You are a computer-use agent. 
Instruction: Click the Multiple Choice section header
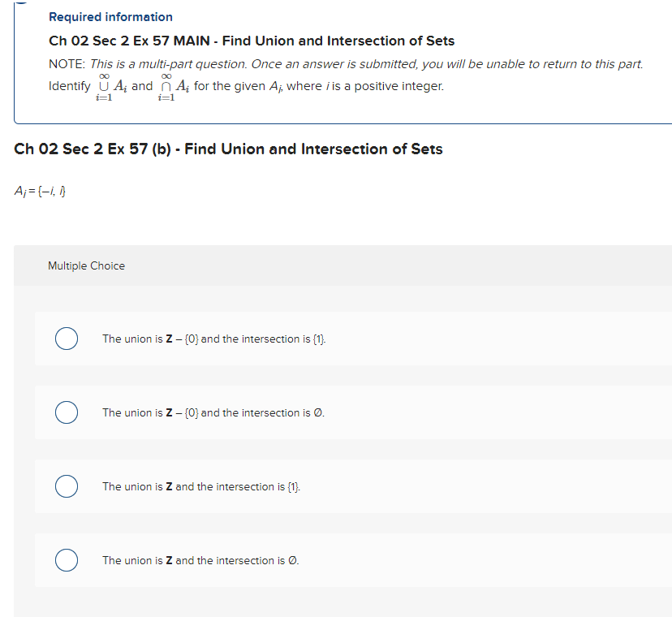[87, 265]
